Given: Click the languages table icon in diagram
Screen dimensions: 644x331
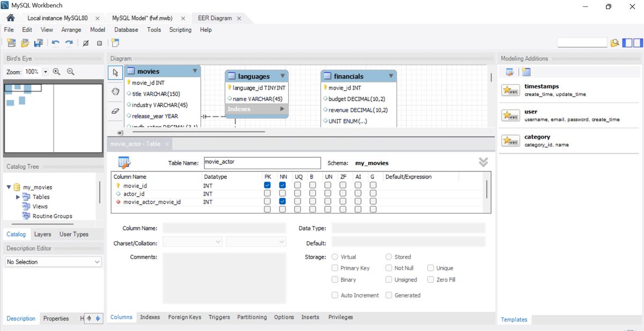Looking at the screenshot, I should [x=232, y=76].
